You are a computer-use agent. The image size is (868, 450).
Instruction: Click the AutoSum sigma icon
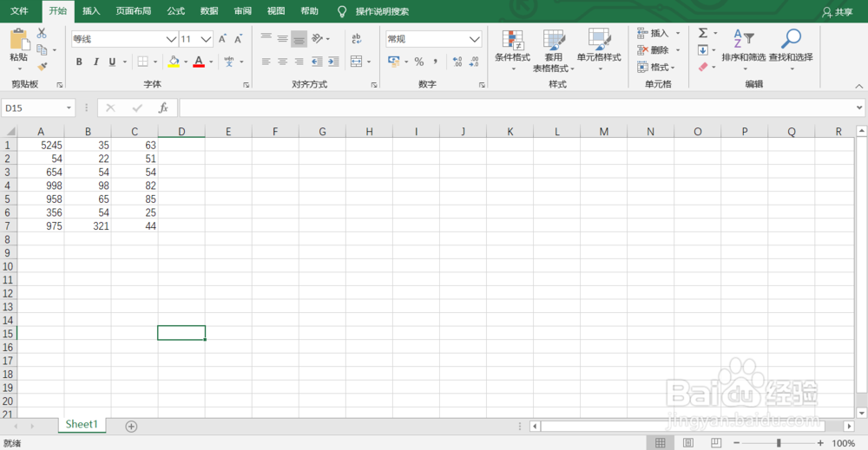[x=703, y=33]
